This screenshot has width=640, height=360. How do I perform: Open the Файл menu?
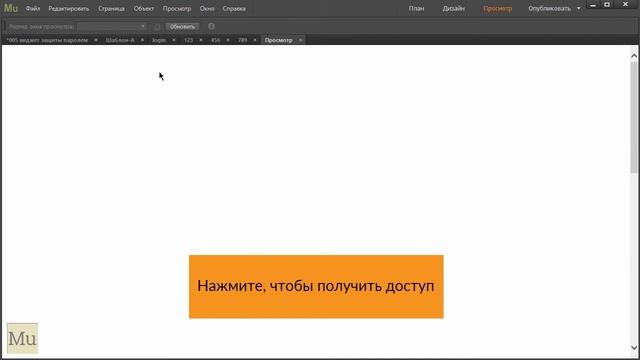(x=33, y=9)
